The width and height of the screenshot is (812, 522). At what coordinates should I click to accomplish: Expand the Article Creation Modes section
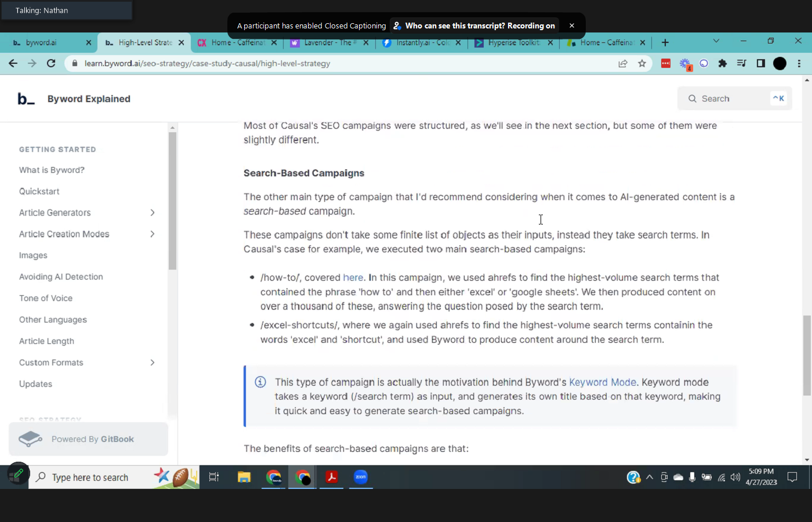[153, 234]
